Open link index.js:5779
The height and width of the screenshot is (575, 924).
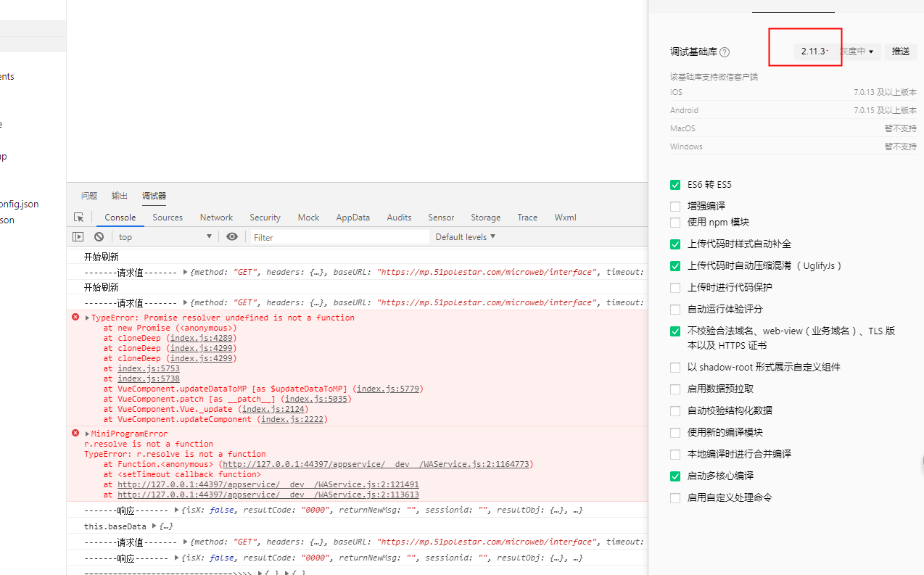click(x=388, y=389)
